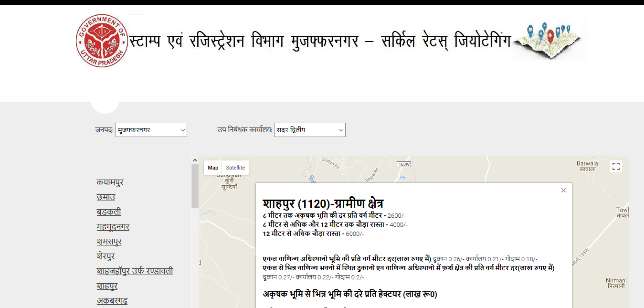Open शेरपुर circle rates link

(106, 256)
